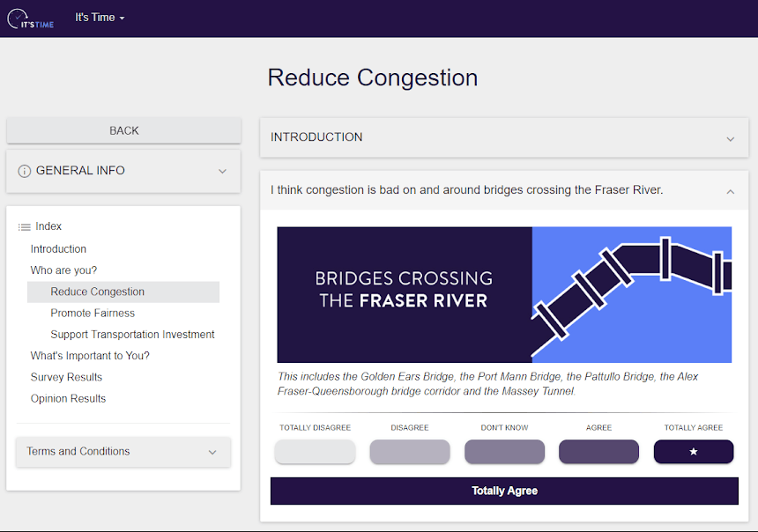Click the Index list icon
This screenshot has height=532, width=758.
click(25, 227)
